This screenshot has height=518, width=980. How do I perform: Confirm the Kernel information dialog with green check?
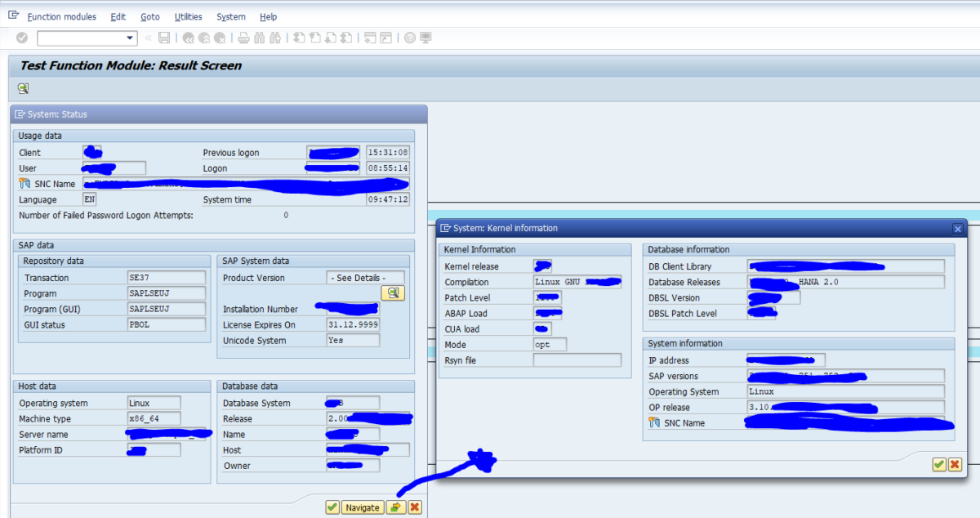click(938, 464)
